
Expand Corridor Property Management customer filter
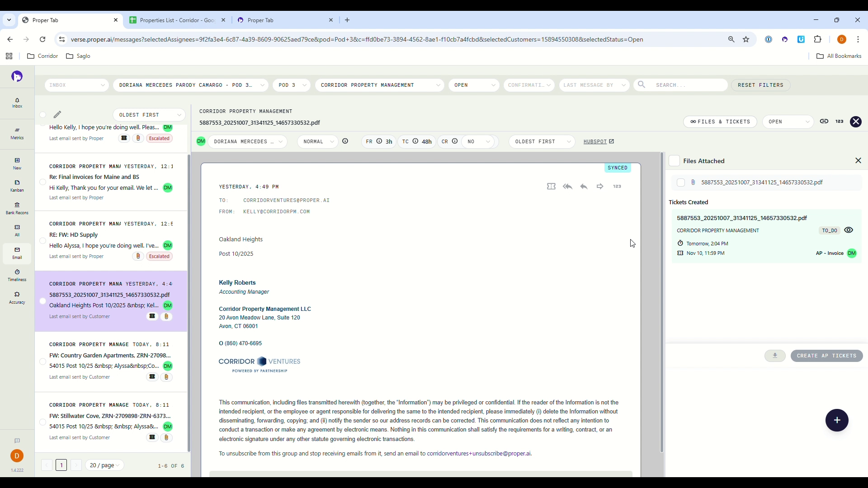tap(379, 85)
